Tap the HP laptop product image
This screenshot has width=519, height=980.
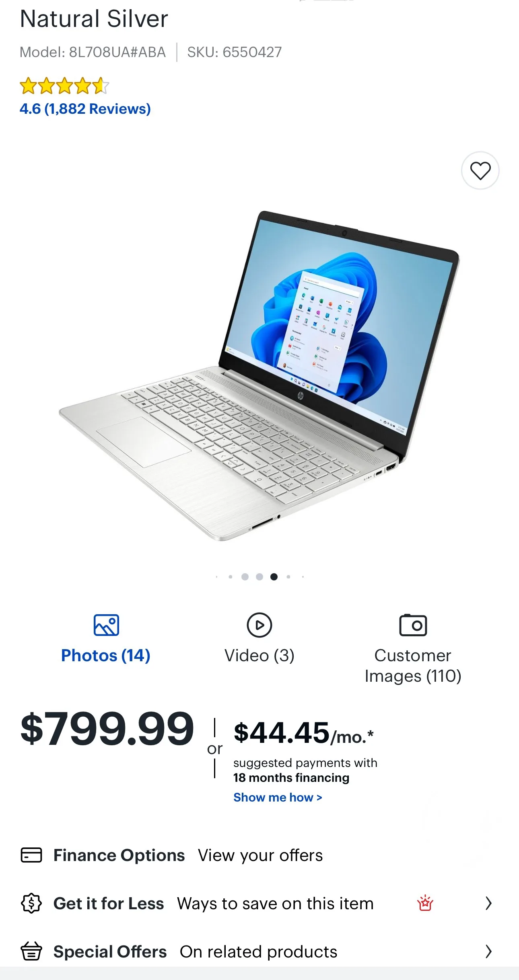[x=259, y=375]
